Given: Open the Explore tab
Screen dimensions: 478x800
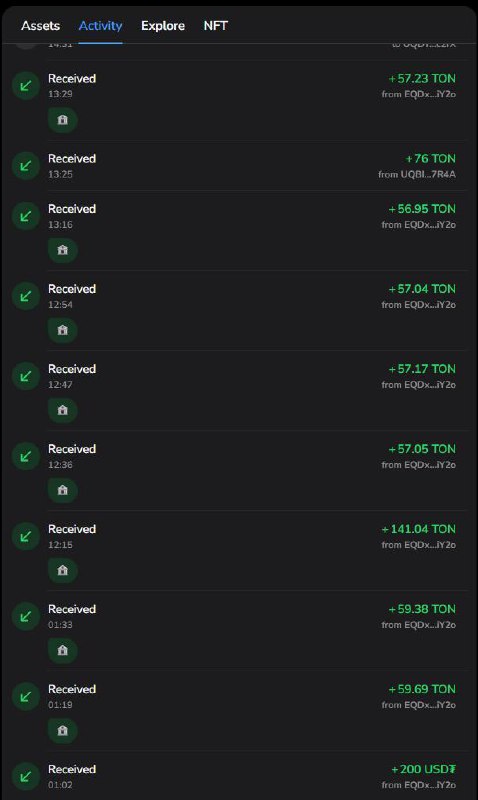Looking at the screenshot, I should (163, 26).
